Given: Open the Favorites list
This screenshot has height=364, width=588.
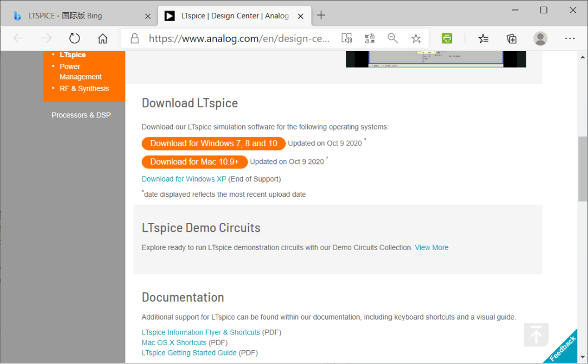Looking at the screenshot, I should pyautogui.click(x=484, y=38).
